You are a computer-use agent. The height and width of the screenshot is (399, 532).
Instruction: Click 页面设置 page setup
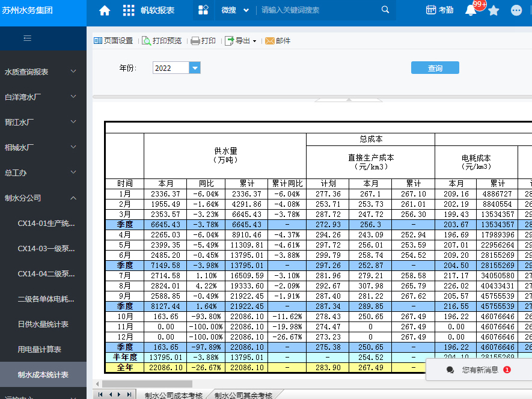pyautogui.click(x=114, y=41)
